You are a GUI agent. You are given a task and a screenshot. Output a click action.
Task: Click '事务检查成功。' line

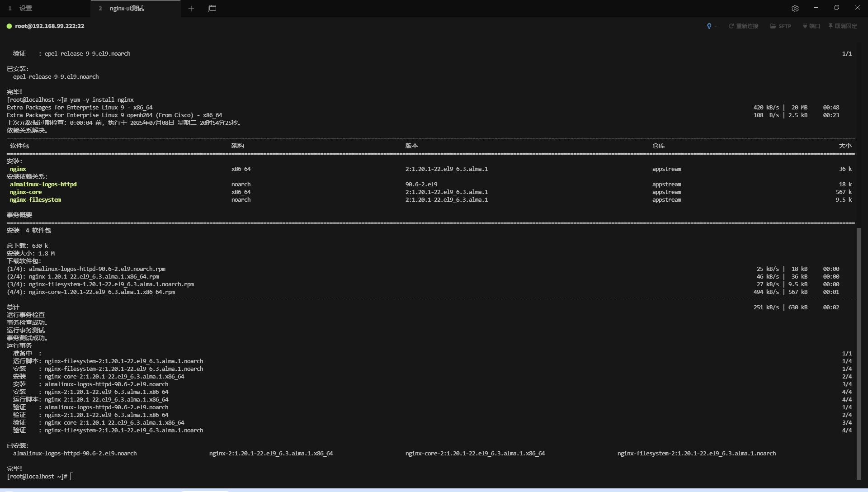pos(28,323)
